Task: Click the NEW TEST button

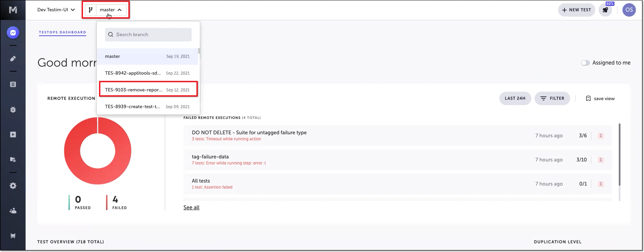Action: click(576, 10)
